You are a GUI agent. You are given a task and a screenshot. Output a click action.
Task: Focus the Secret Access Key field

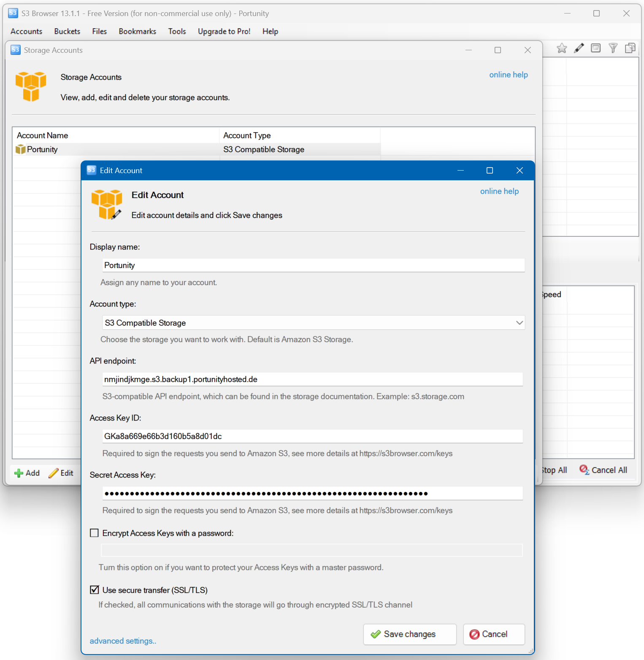[312, 493]
